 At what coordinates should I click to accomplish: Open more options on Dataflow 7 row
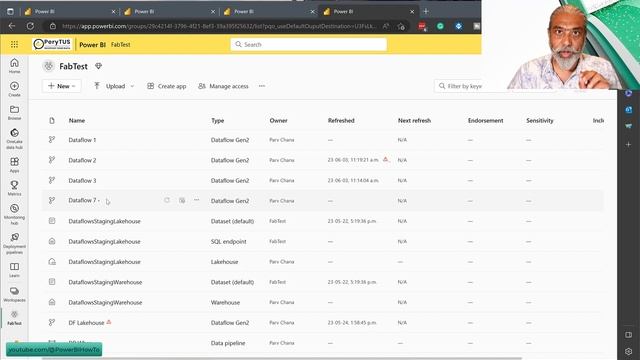(197, 200)
